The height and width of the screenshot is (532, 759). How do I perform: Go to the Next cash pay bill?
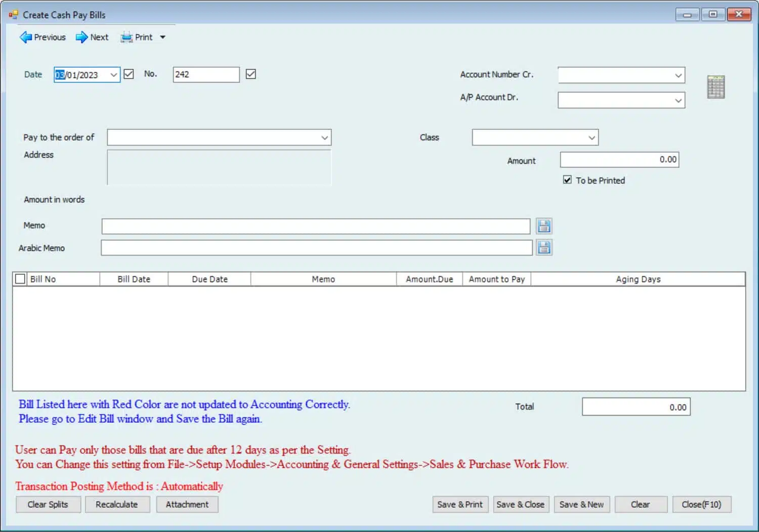click(x=92, y=37)
